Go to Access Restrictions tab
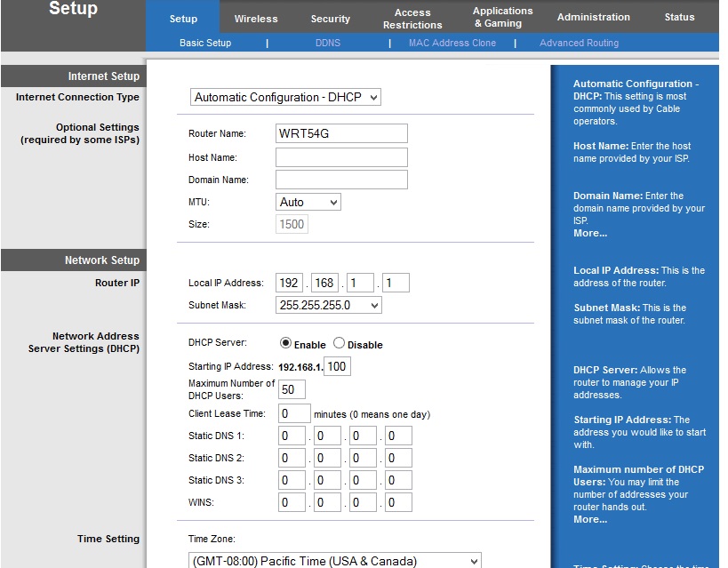The image size is (728, 568). point(412,19)
